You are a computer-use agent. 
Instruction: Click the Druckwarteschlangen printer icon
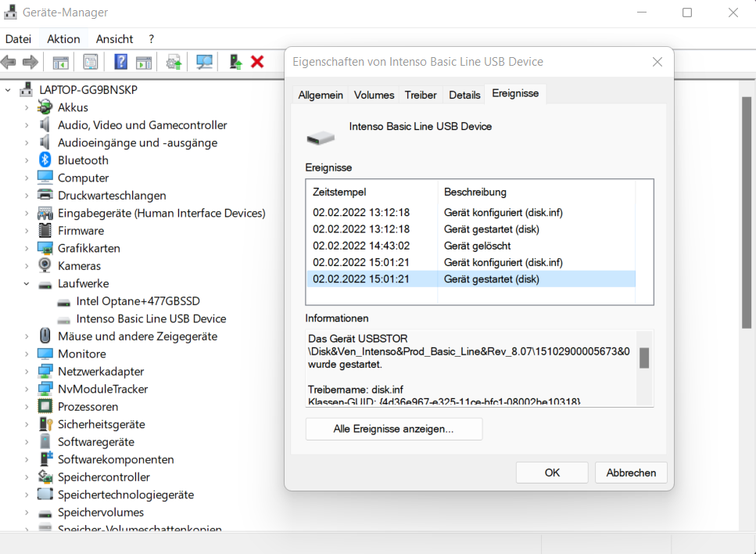(45, 195)
